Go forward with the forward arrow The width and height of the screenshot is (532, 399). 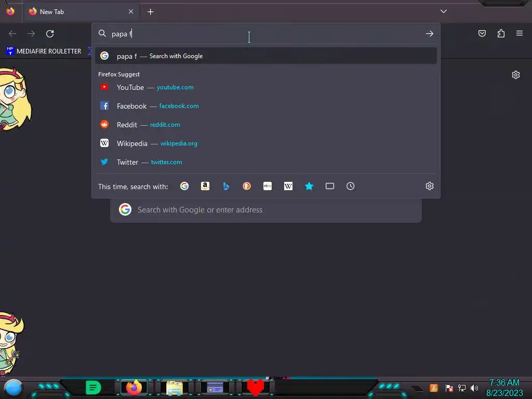tap(31, 34)
